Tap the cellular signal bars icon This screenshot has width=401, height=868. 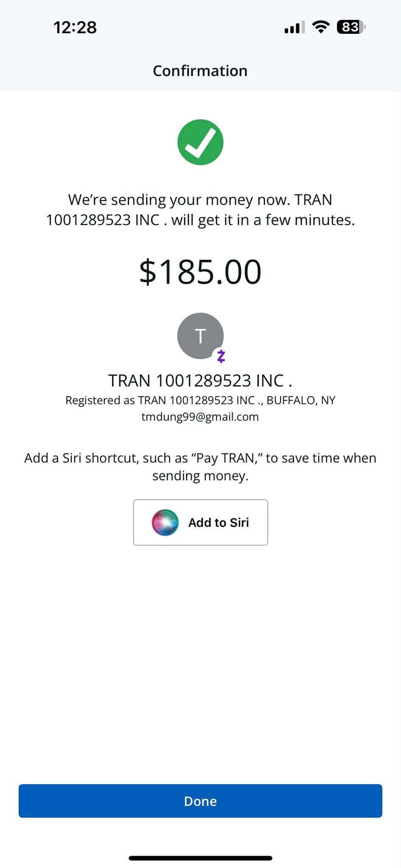pyautogui.click(x=294, y=28)
